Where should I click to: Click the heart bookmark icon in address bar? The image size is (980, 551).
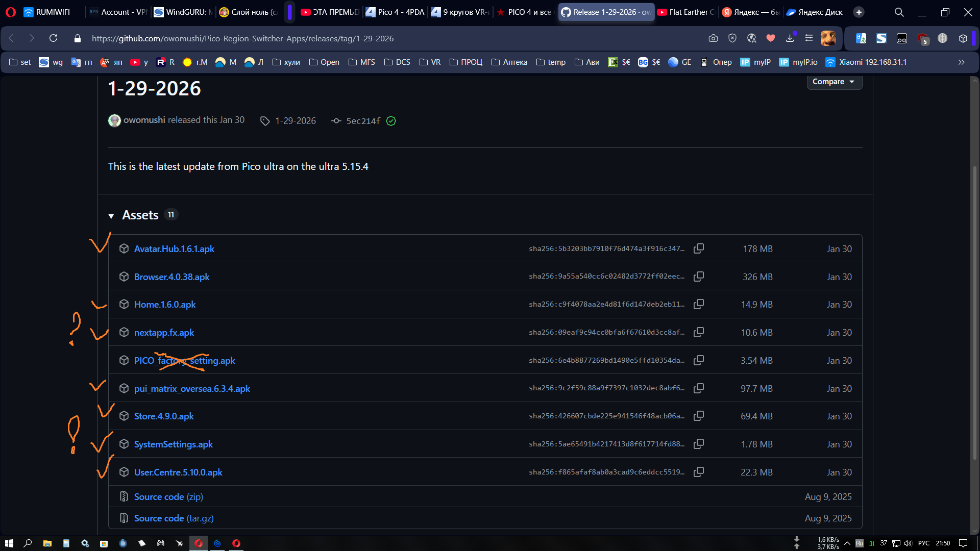pyautogui.click(x=771, y=38)
